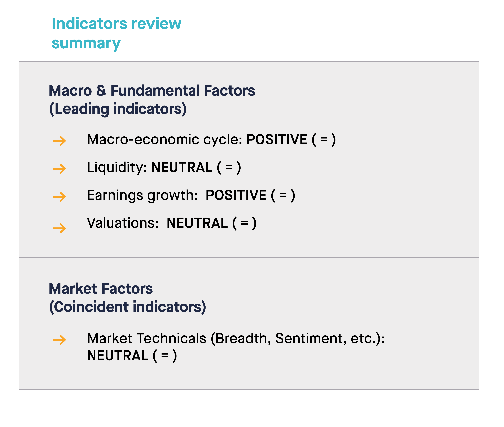Select the arrow bullet before Earnings growth
Viewport: 504px width, 427px height.
(59, 197)
